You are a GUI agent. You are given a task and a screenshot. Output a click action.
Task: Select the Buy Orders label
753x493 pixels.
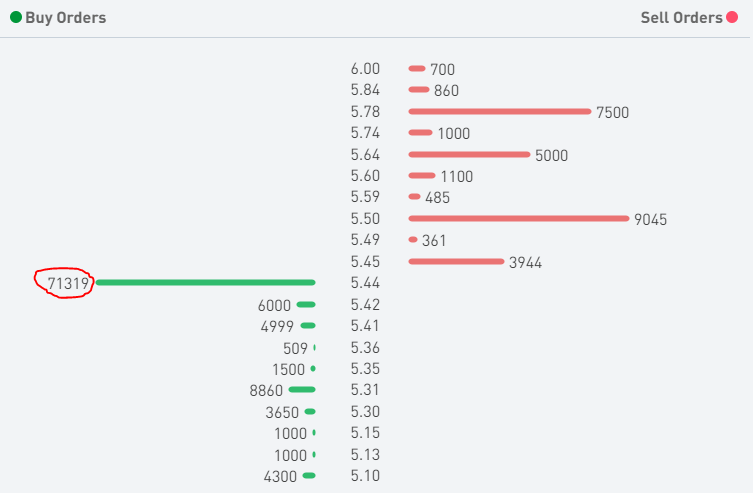point(65,18)
